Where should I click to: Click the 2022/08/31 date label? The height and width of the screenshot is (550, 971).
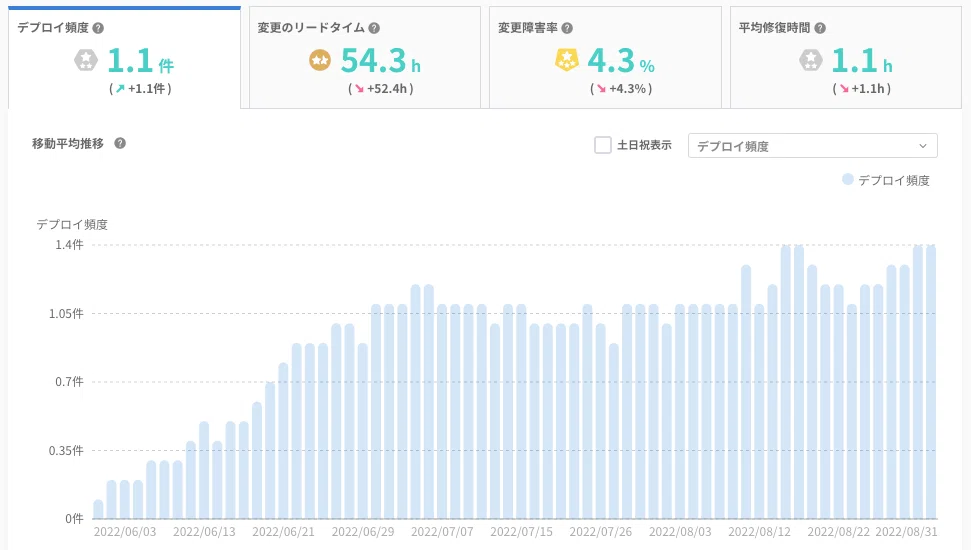[x=906, y=531]
